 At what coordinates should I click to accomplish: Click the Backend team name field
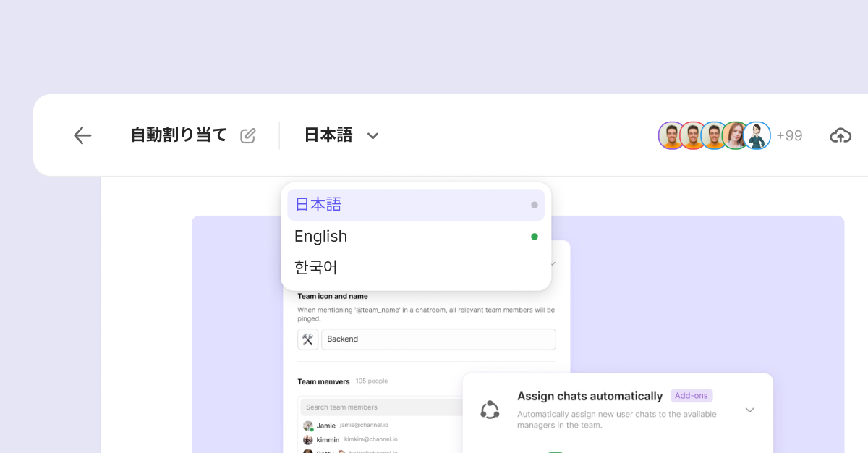coord(438,339)
